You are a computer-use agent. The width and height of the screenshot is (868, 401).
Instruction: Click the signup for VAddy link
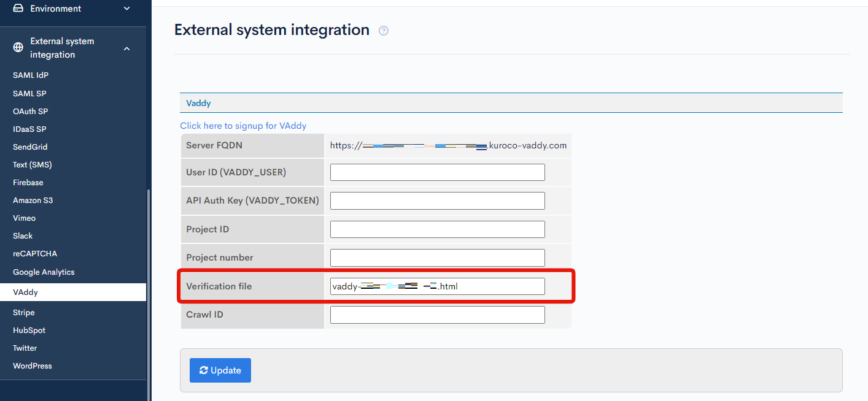click(243, 126)
